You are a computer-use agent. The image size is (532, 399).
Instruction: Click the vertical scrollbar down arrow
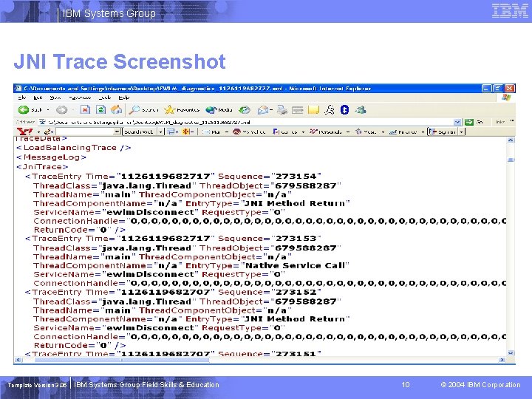tap(511, 353)
